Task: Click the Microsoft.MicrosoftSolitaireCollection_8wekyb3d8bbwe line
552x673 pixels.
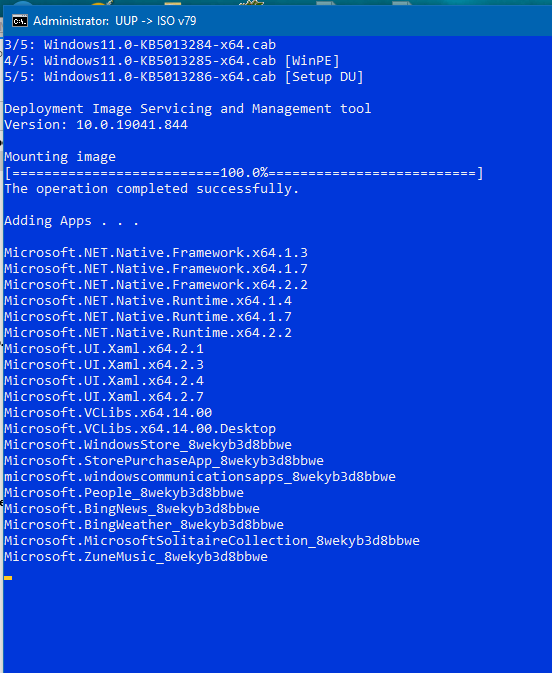Action: [x=212, y=540]
